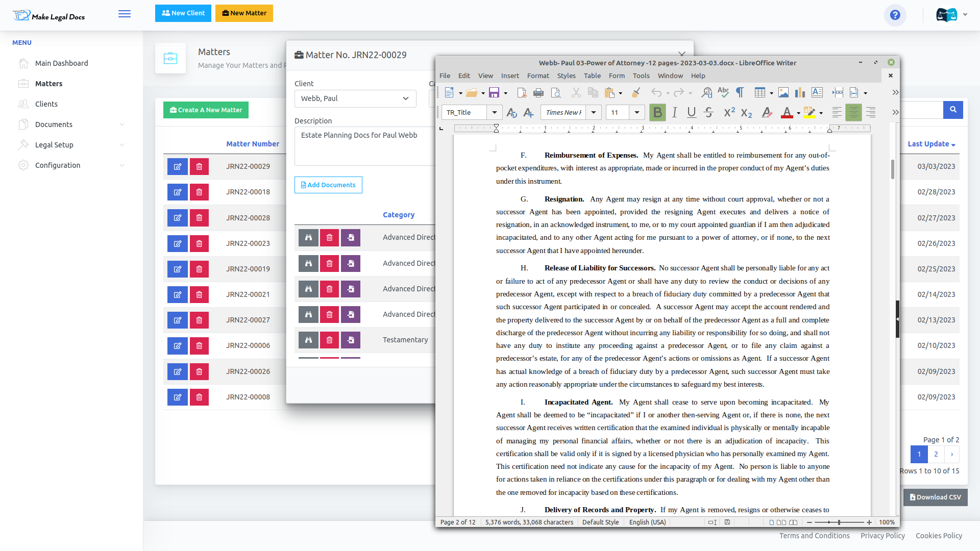980x551 pixels.
Task: Click the Clone Formatting paintbrush icon
Action: [636, 93]
